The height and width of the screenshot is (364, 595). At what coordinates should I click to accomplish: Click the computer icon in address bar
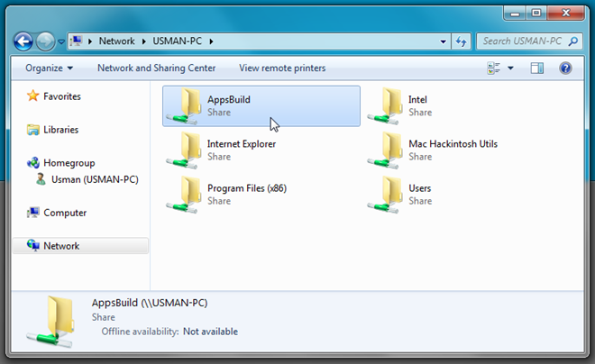point(77,41)
